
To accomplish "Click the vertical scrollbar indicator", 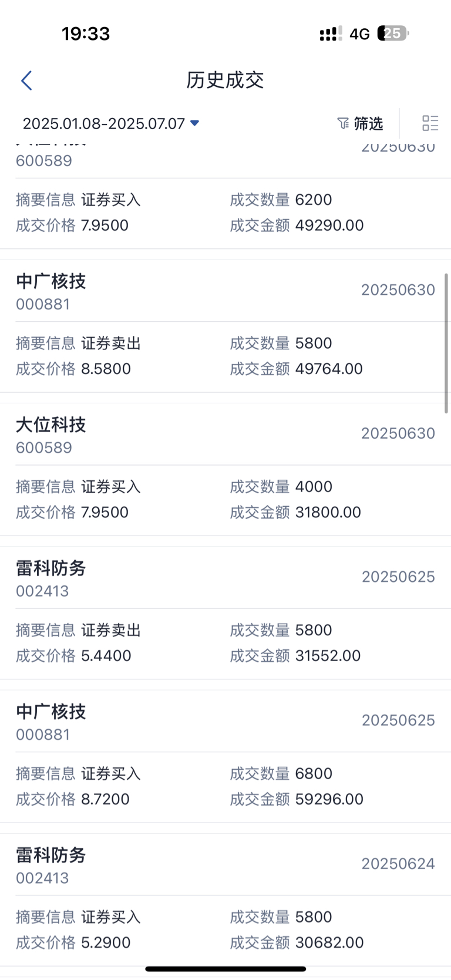I will [x=446, y=344].
